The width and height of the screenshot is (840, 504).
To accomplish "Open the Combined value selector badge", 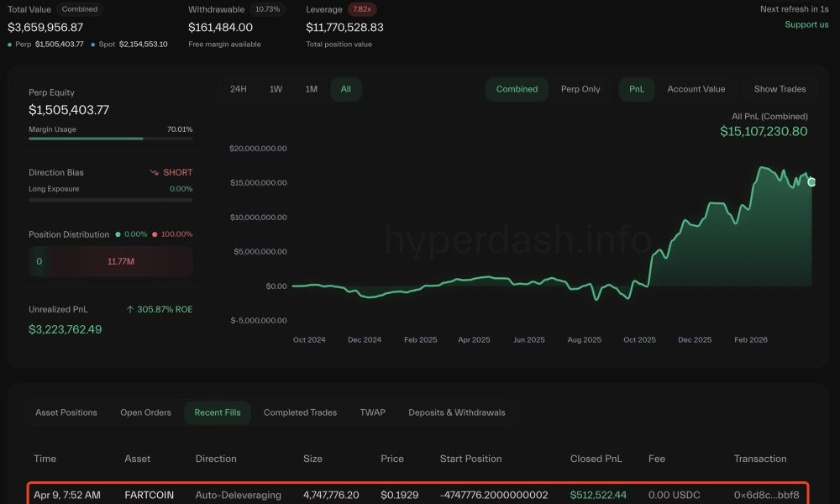I will [80, 8].
